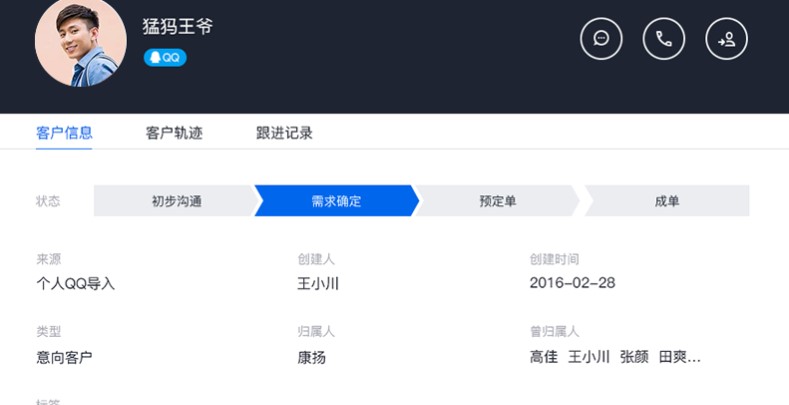Screen dimensions: 789x405
Task: Open chat message with the customer
Action: click(x=601, y=39)
